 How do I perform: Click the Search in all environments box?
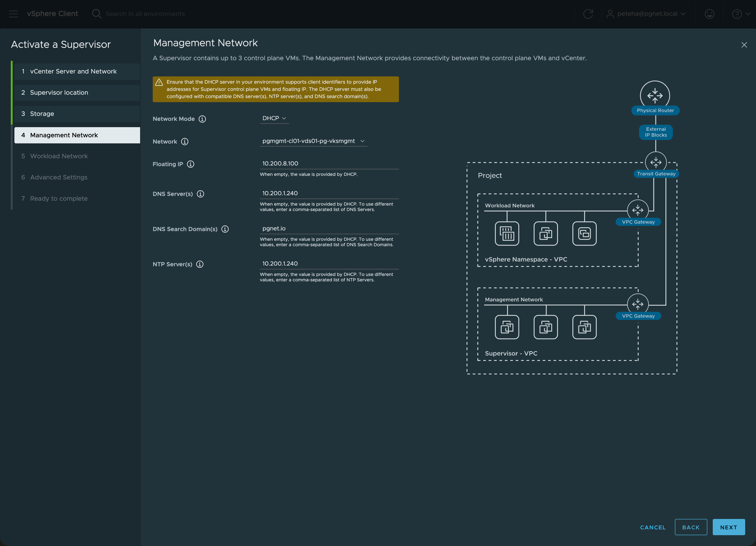[x=145, y=14]
